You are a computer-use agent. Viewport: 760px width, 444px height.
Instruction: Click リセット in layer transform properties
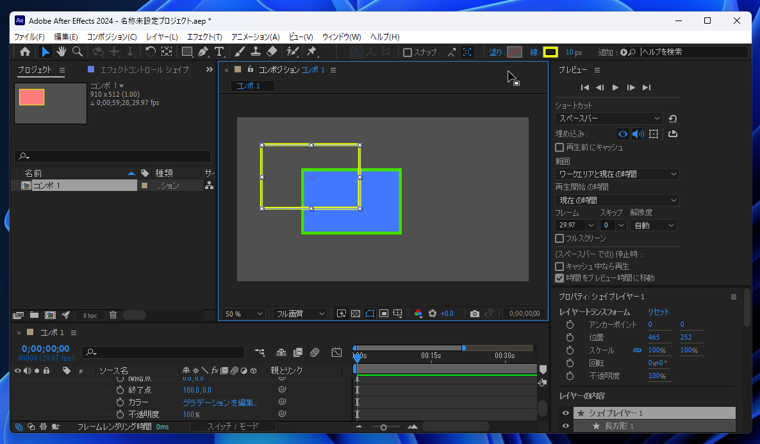pos(658,312)
